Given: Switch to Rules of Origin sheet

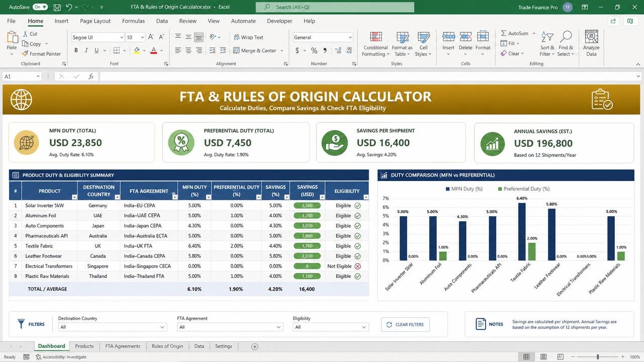Looking at the screenshot, I should click(x=168, y=346).
